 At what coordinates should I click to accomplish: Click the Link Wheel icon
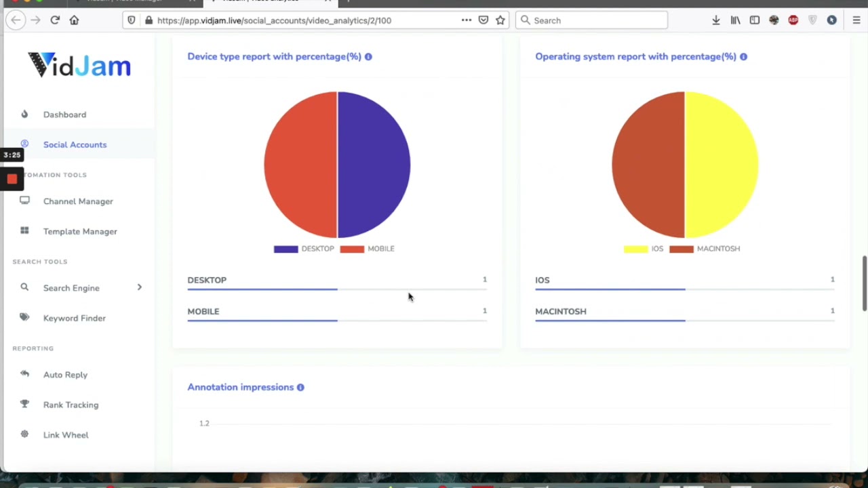pos(24,434)
